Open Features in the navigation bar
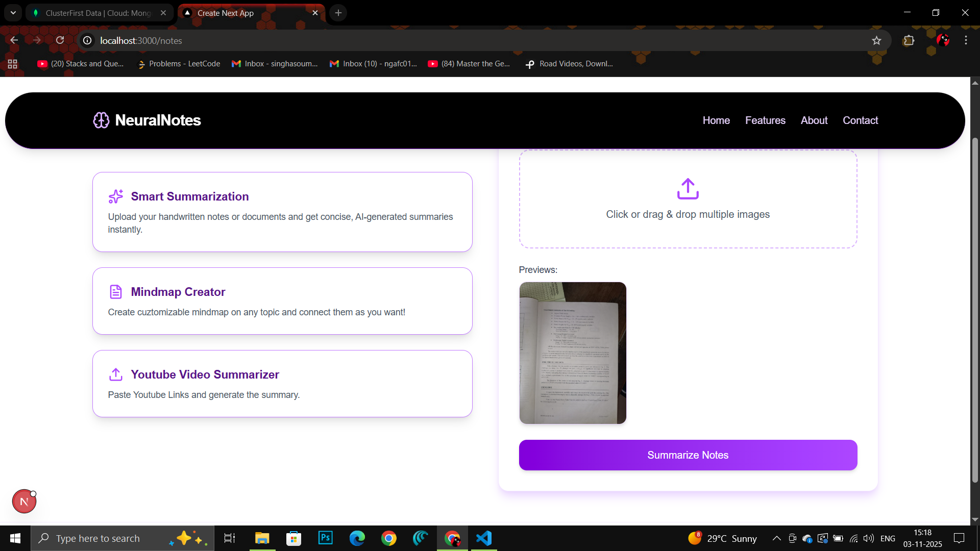This screenshot has height=551, width=980. (765, 120)
